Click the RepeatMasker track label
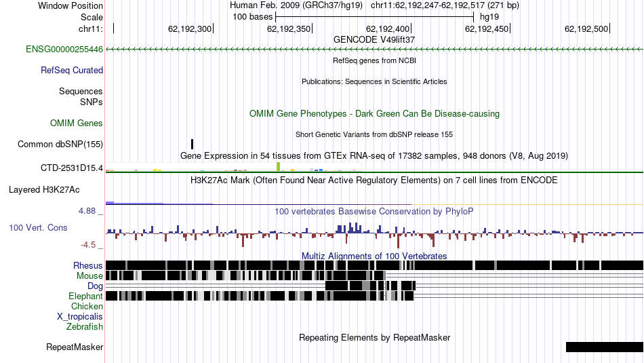 (x=75, y=347)
